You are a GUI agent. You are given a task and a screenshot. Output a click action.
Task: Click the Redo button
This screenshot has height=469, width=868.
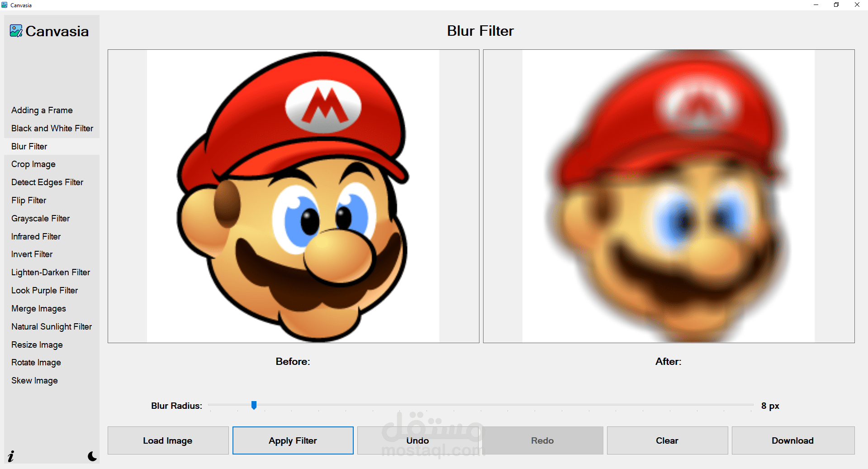pyautogui.click(x=542, y=440)
